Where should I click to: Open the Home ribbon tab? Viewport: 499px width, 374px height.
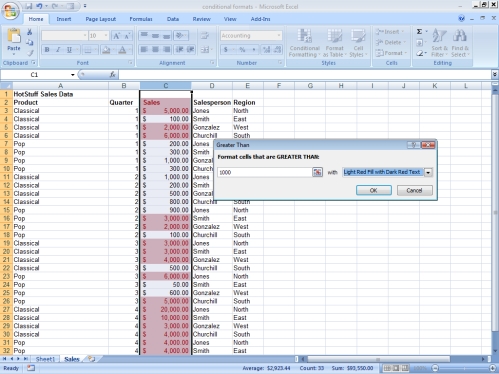(x=36, y=19)
